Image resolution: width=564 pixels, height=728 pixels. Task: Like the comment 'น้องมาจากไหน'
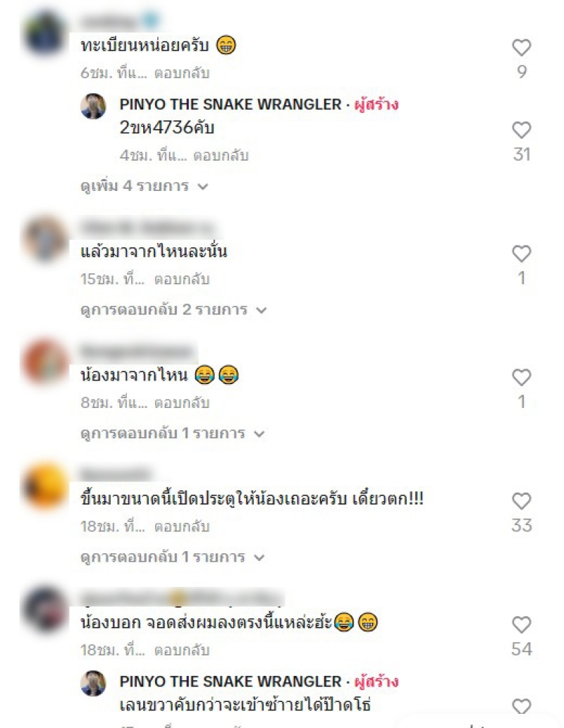click(x=521, y=378)
